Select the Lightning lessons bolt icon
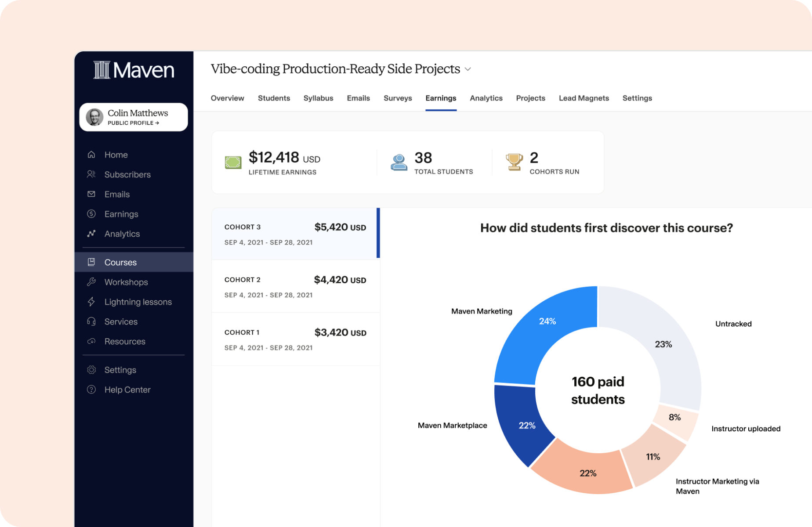The image size is (812, 527). (x=91, y=302)
